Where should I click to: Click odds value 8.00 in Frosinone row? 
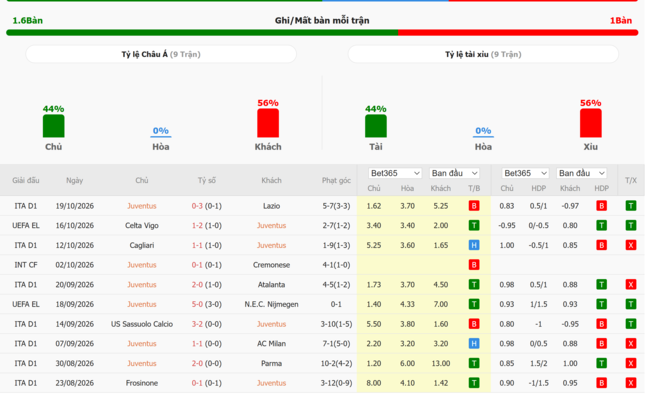point(374,383)
